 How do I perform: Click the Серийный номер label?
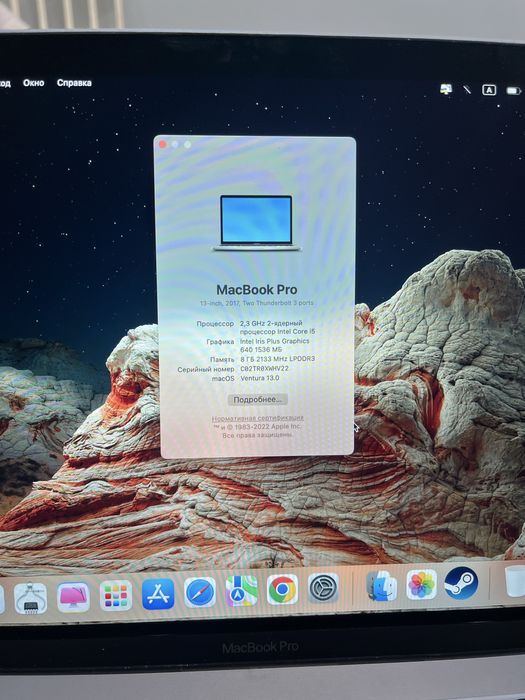(206, 369)
